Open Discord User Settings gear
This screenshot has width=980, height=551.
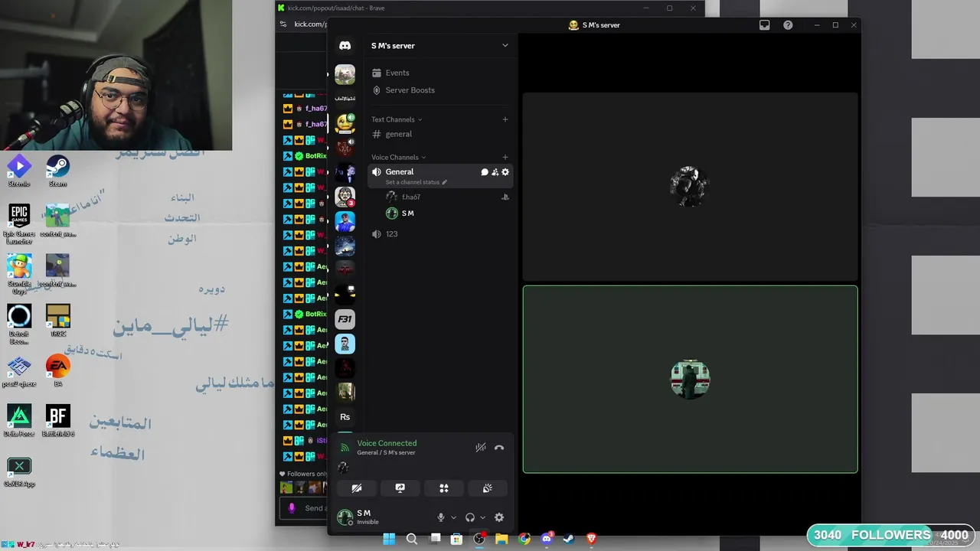click(499, 517)
